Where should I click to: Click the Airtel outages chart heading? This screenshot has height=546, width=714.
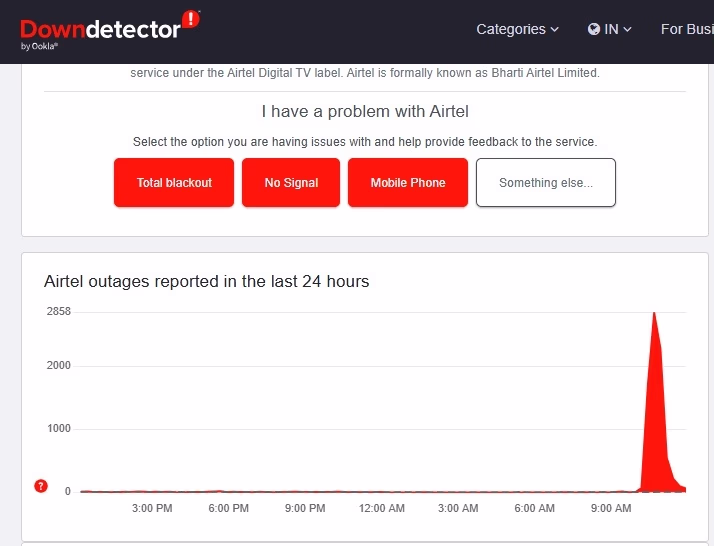207,281
